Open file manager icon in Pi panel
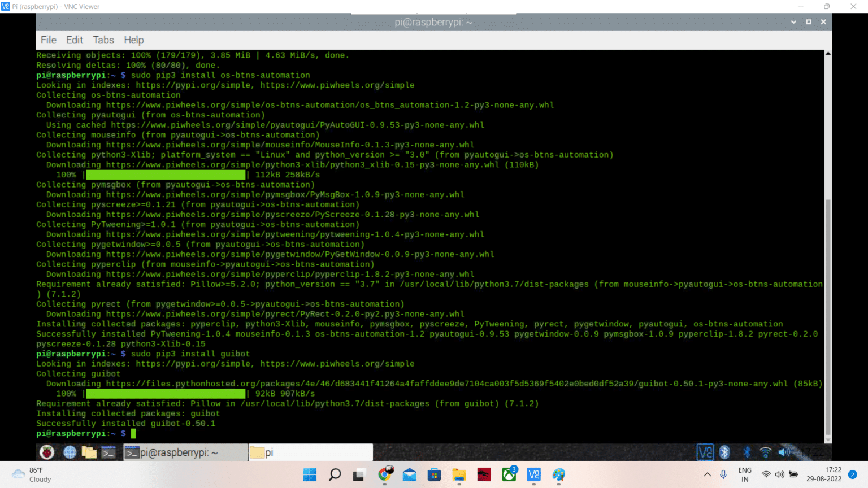868x488 pixels. [89, 452]
